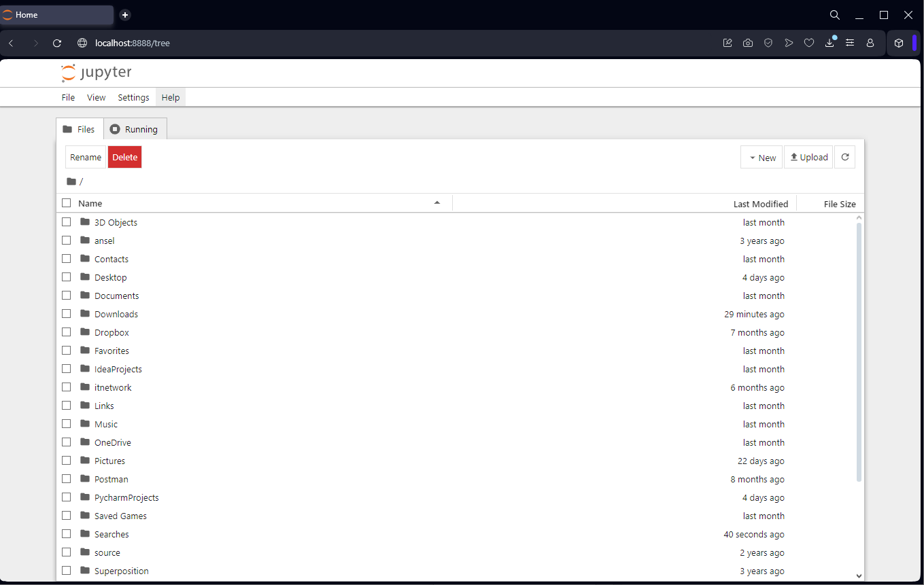Click the browser back arrow
Image resolution: width=924 pixels, height=585 pixels.
click(11, 43)
